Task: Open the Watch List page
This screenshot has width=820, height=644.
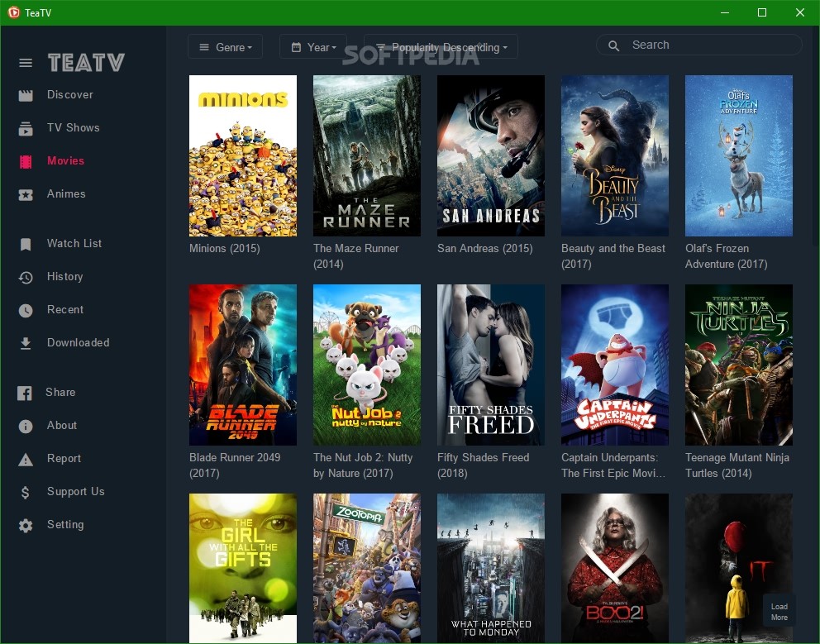Action: [x=74, y=243]
